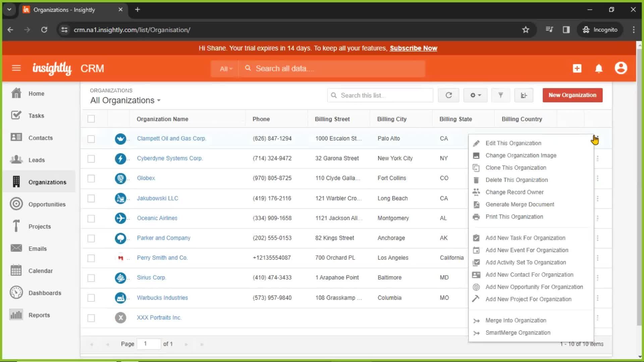Bookmark this page with the star icon
The image size is (644, 362).
(x=526, y=30)
